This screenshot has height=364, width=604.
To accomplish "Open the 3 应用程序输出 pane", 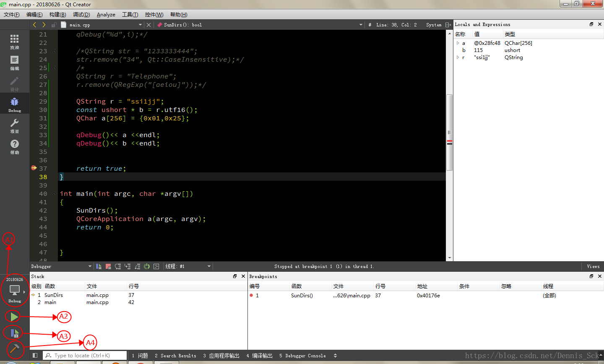I will [221, 356].
